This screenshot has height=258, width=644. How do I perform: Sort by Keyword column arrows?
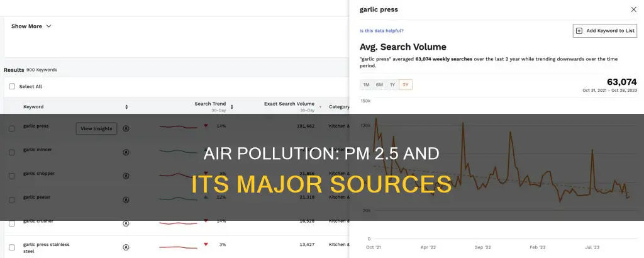[126, 107]
